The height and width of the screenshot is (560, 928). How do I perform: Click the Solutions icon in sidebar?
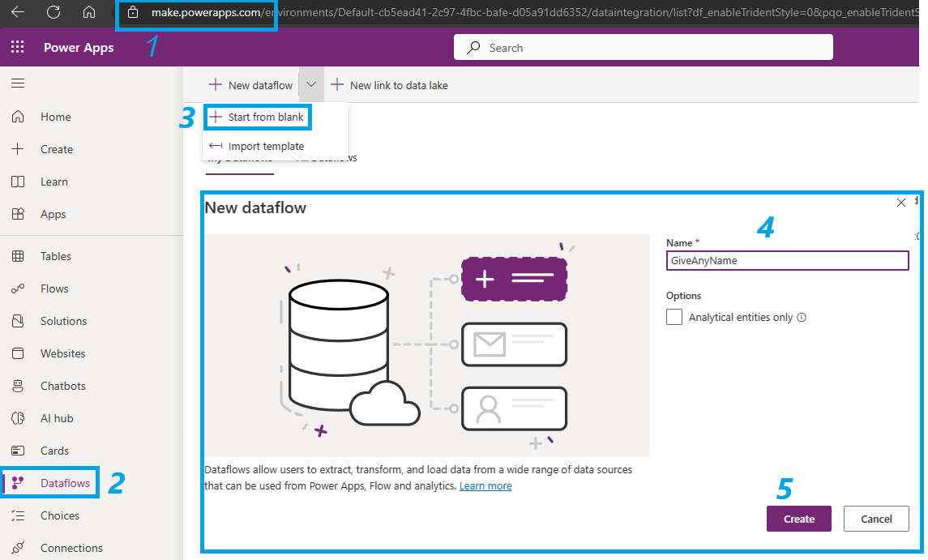(19, 321)
